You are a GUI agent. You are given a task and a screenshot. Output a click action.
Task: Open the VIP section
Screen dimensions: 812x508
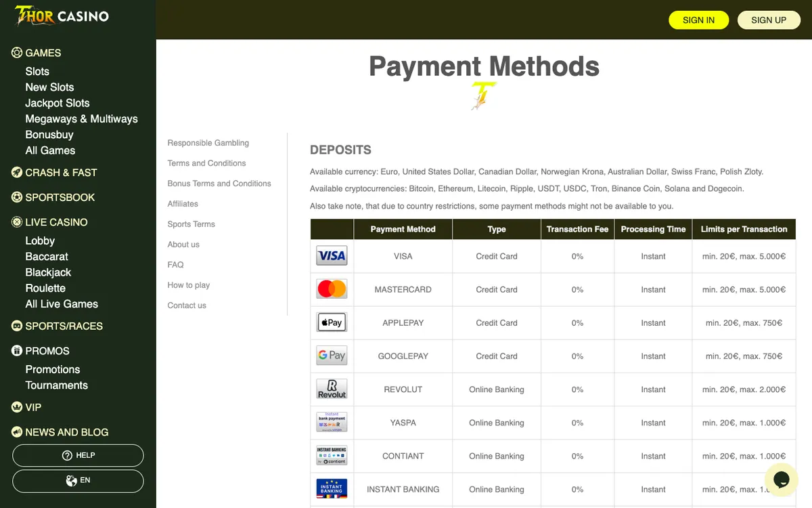pyautogui.click(x=33, y=408)
